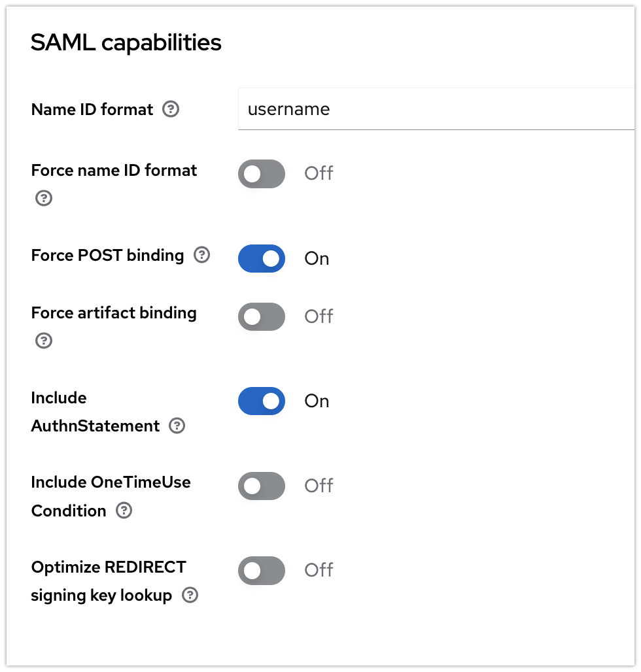The height and width of the screenshot is (672, 641).
Task: Open help tooltip for Name ID format
Action: [170, 109]
